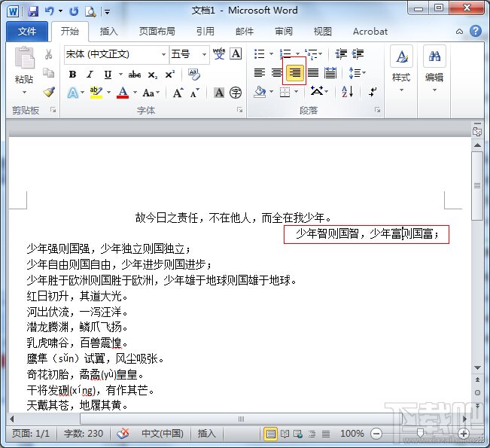Open the Word Help question mark
Viewport: 490px width, 448px height.
click(x=475, y=31)
